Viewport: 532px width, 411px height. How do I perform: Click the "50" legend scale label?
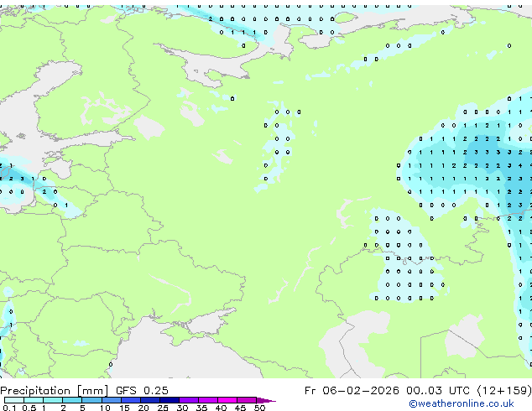coord(259,408)
